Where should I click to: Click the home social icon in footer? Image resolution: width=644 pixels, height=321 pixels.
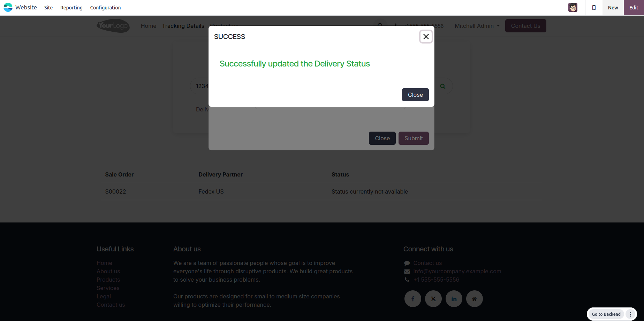(x=474, y=299)
